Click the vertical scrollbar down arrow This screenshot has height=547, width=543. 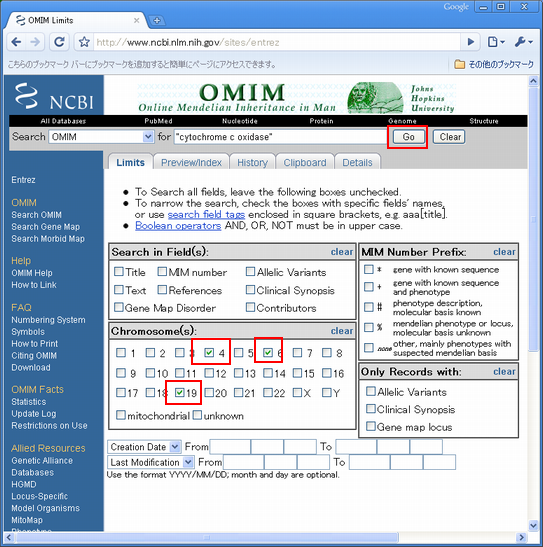(533, 525)
